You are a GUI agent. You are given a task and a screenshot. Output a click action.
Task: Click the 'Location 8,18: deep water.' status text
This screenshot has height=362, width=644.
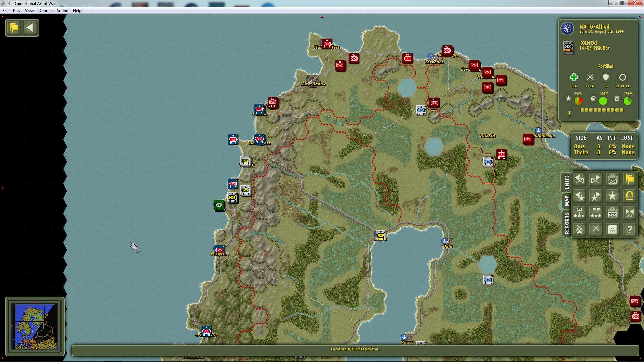pyautogui.click(x=355, y=349)
